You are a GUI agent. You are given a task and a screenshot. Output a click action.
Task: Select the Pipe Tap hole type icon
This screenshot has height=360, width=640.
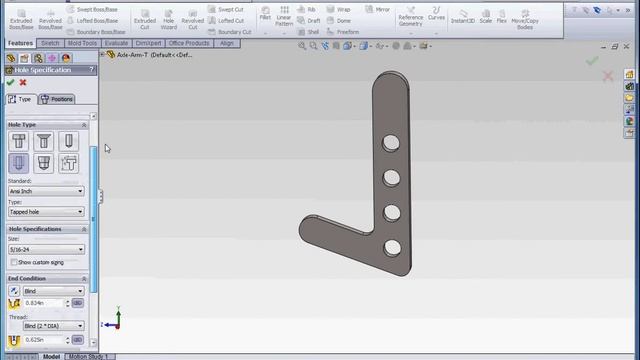(x=44, y=163)
